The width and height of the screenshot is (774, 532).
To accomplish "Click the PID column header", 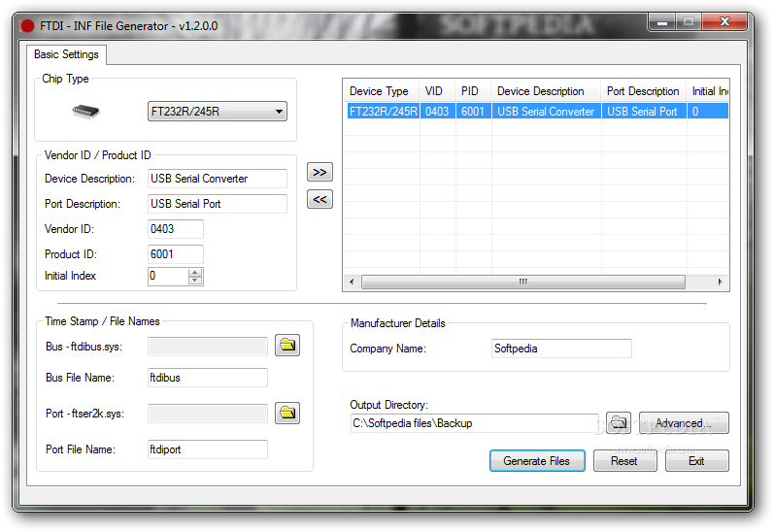I will (x=472, y=91).
